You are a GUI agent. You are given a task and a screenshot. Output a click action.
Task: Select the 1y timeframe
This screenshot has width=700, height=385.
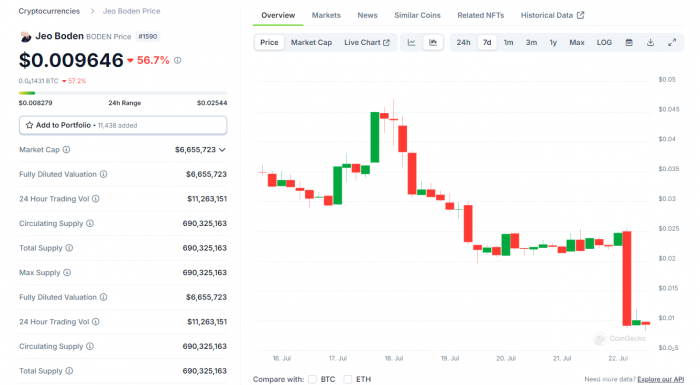point(553,42)
